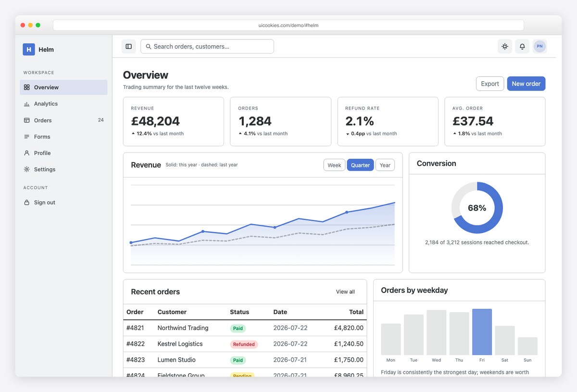Toggle the sidebar panel button

point(129,47)
